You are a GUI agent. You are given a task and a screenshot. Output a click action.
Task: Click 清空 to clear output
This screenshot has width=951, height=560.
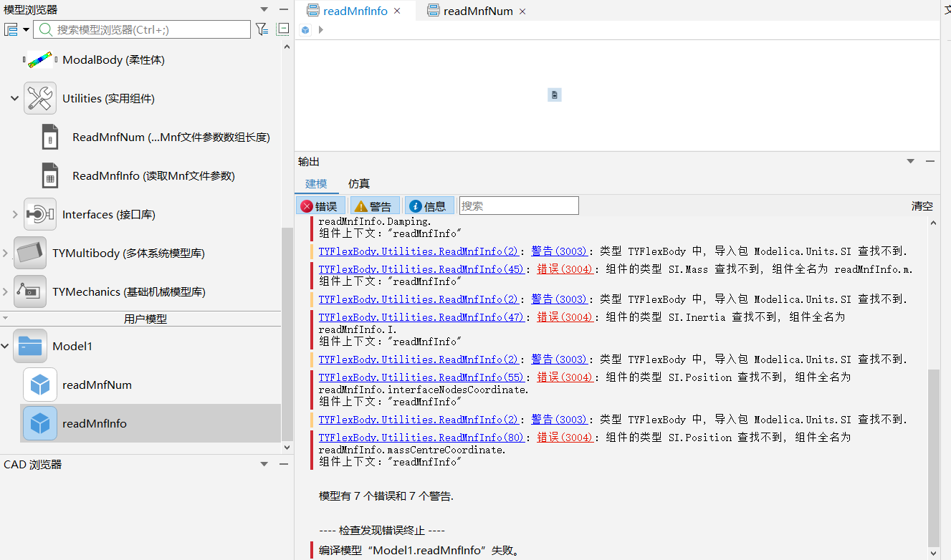(922, 206)
